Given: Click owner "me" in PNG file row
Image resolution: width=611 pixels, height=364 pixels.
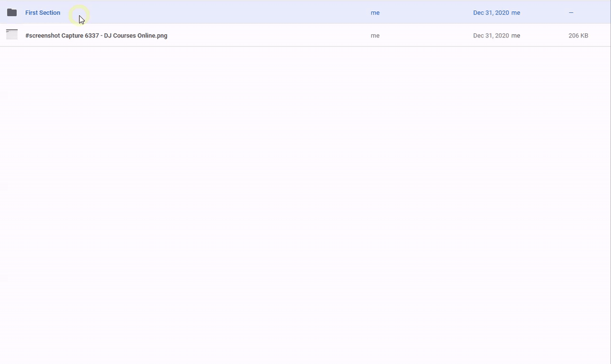Looking at the screenshot, I should 375,35.
